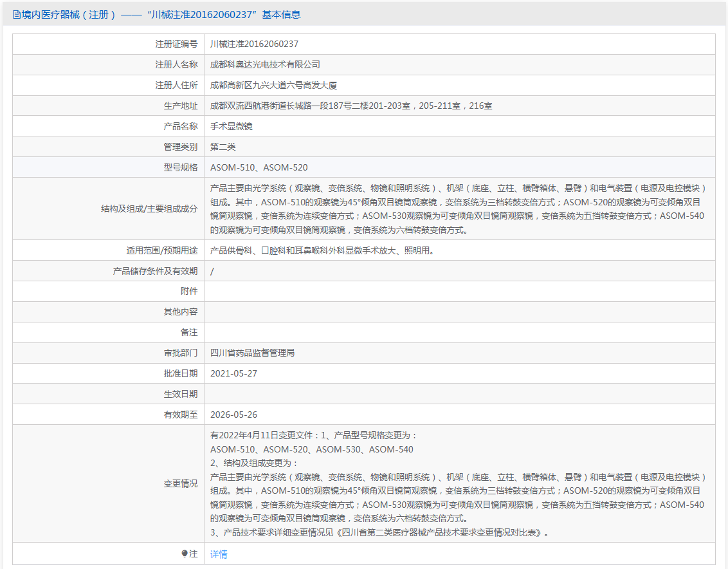
Task: Click the 结构及组成/主要组成成分 label
Action: click(x=149, y=209)
